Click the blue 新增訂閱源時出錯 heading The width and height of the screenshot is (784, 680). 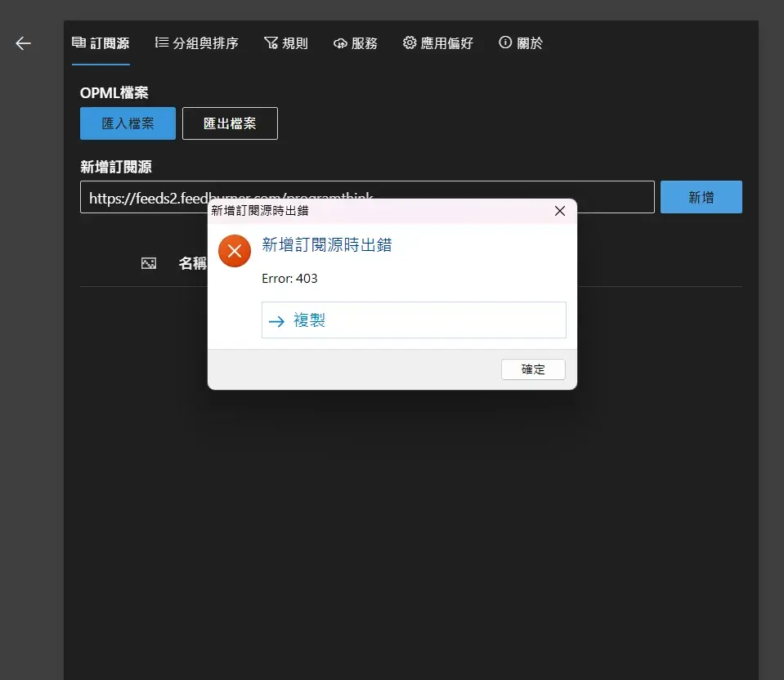[326, 244]
